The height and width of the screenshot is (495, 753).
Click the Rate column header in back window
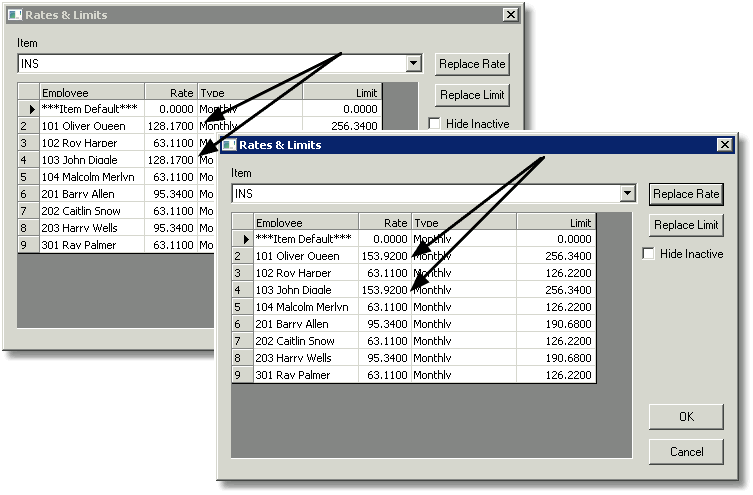coord(171,92)
